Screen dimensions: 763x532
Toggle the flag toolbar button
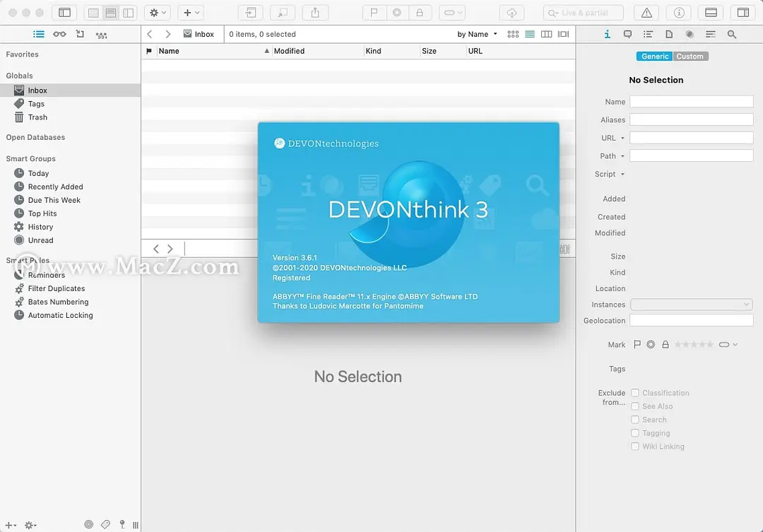(x=374, y=13)
